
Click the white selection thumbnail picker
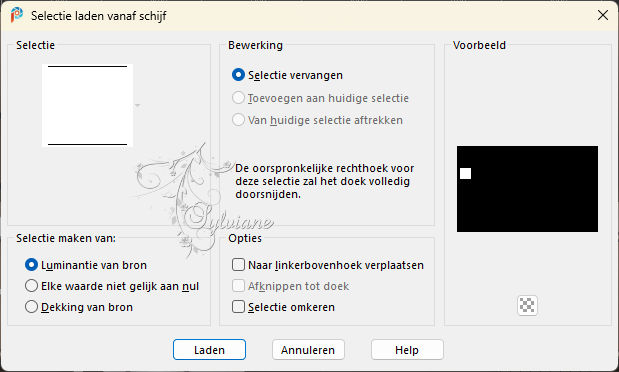coord(87,105)
